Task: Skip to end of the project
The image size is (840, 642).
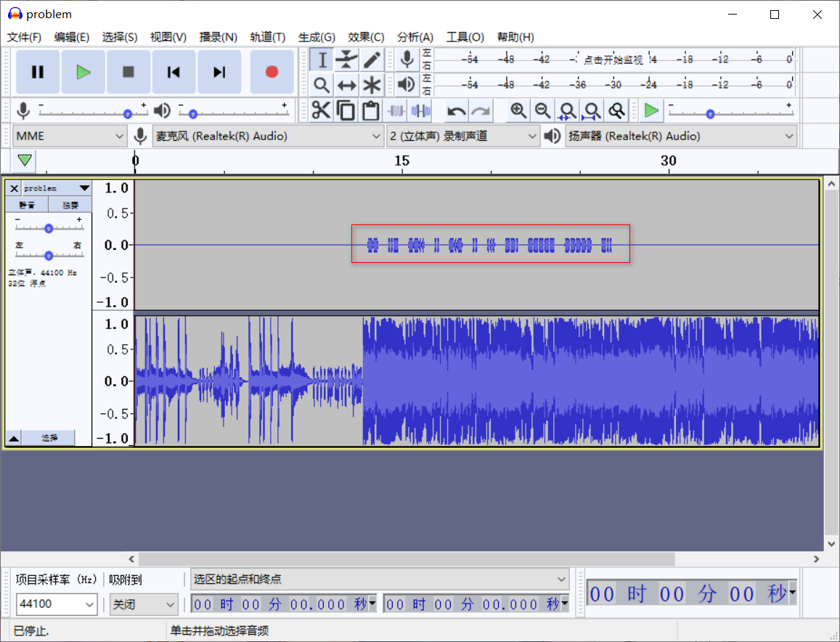Action: tap(219, 72)
